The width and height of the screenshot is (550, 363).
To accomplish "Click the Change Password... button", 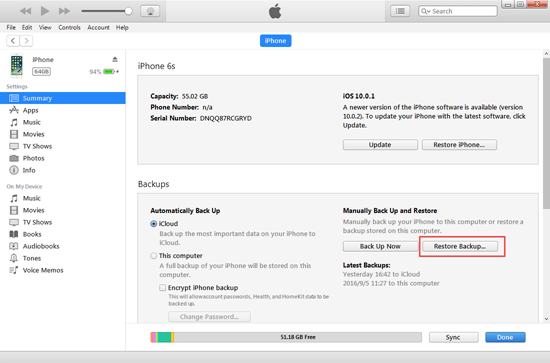I will coord(209,317).
